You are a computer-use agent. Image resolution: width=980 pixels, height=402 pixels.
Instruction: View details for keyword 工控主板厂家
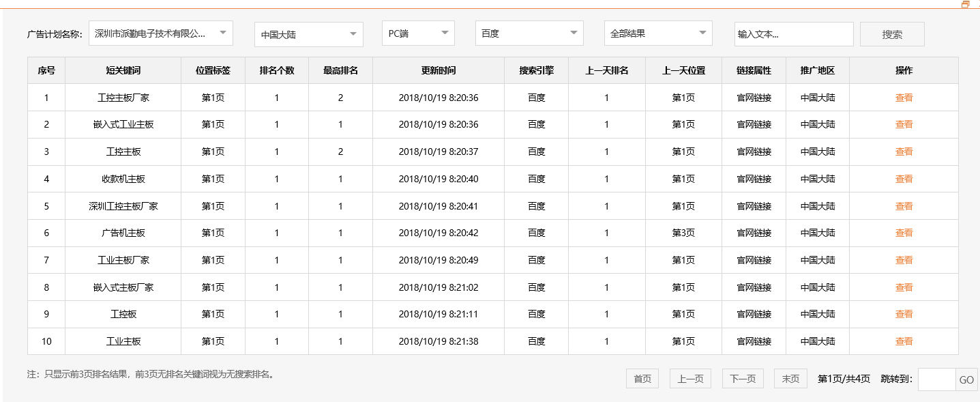click(904, 97)
